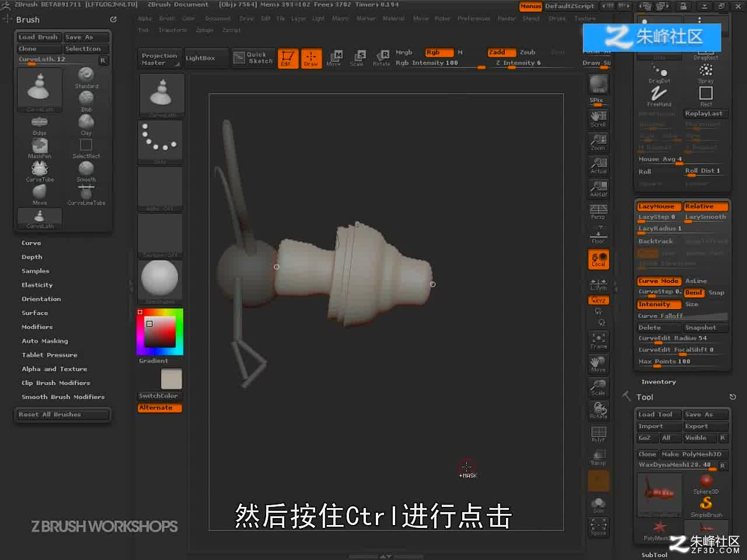Select the SimpleBrush tool
Image resolution: width=747 pixels, height=560 pixels.
pyautogui.click(x=706, y=506)
